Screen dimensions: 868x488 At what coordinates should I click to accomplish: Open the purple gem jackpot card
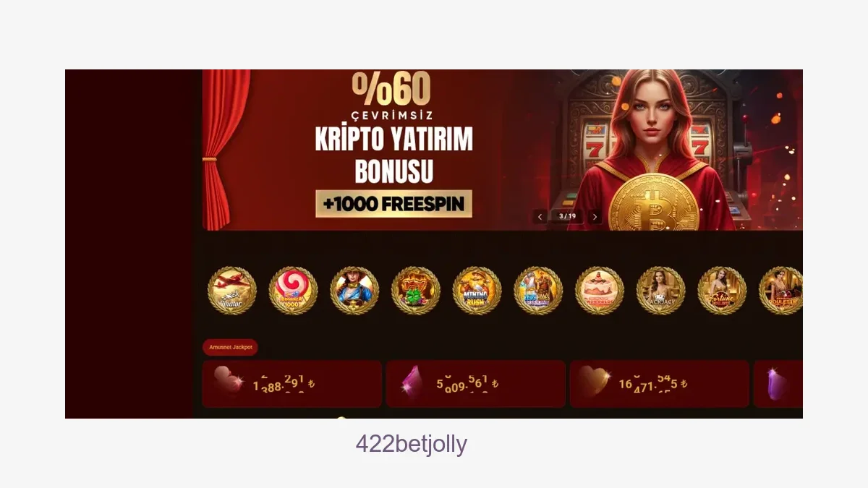778,384
